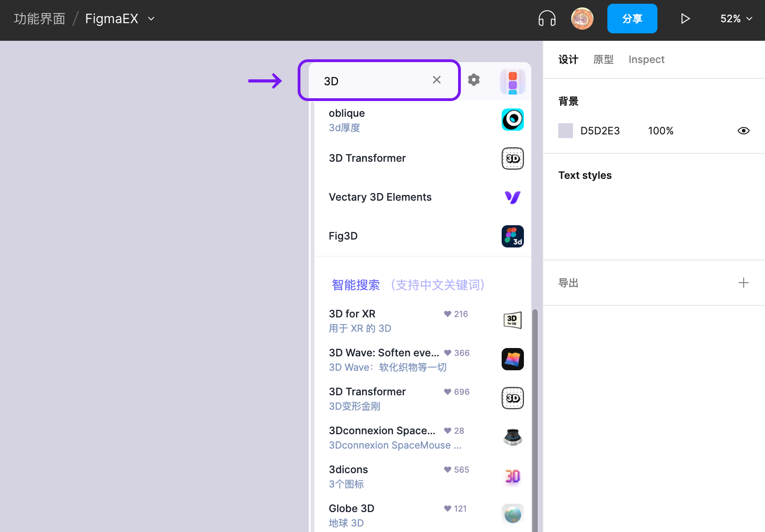Screen dimensions: 765x532
Task: Select the Vectary 3D Elements result
Action: click(x=423, y=197)
